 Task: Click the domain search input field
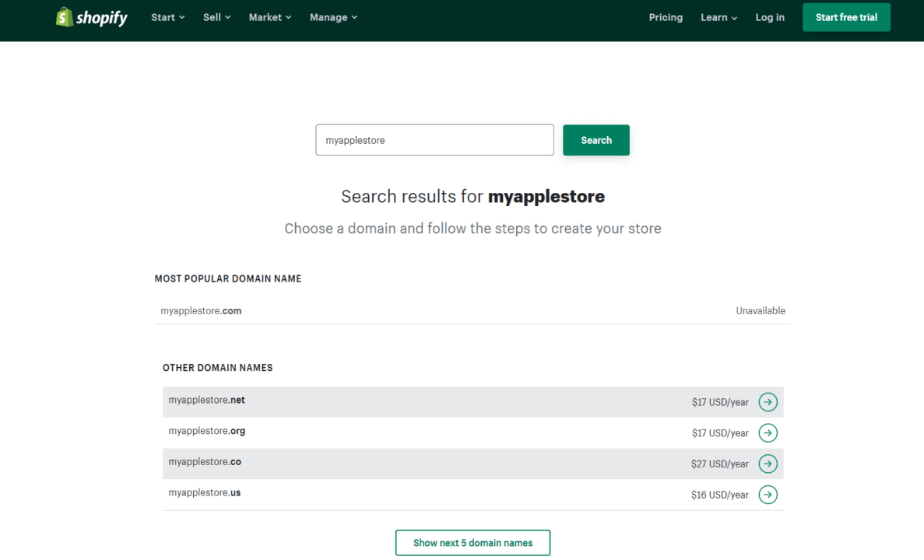(434, 140)
